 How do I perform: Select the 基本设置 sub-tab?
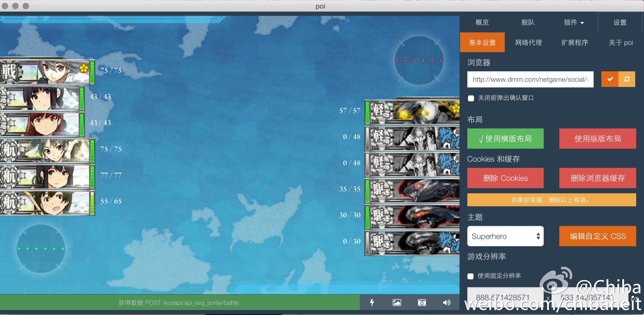[482, 42]
